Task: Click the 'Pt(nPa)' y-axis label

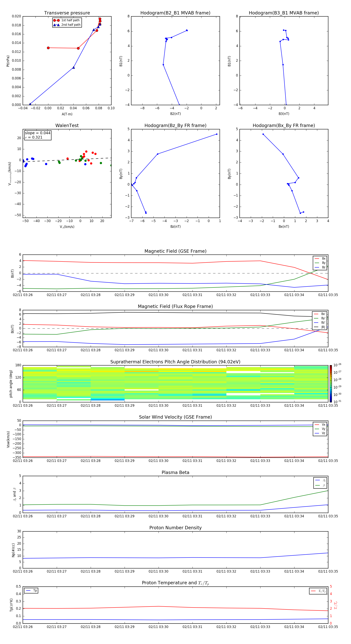Action: (8, 61)
